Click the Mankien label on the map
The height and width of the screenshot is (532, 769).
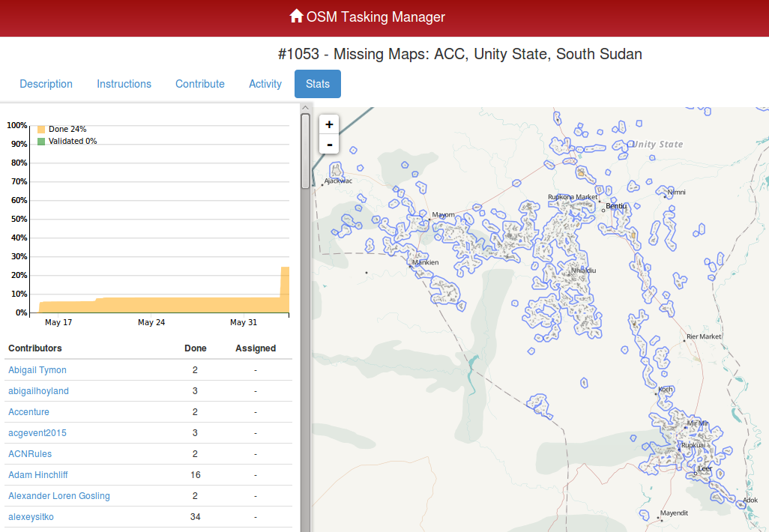click(x=426, y=262)
